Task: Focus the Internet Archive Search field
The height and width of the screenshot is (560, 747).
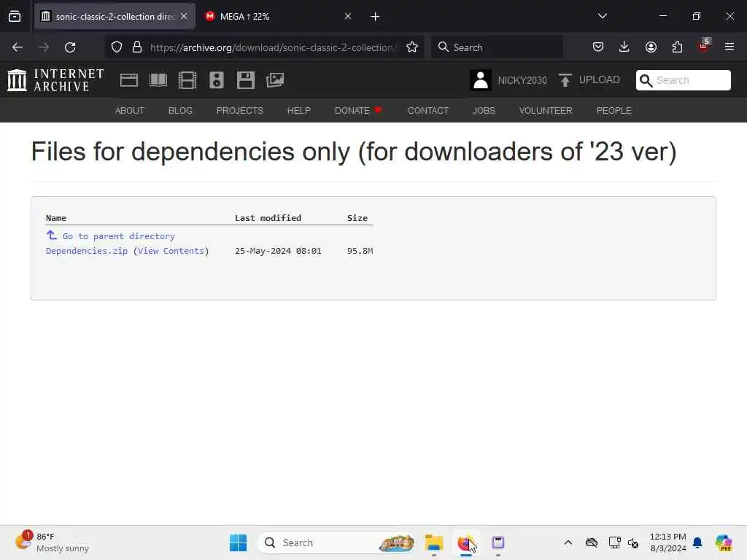Action: coord(683,80)
